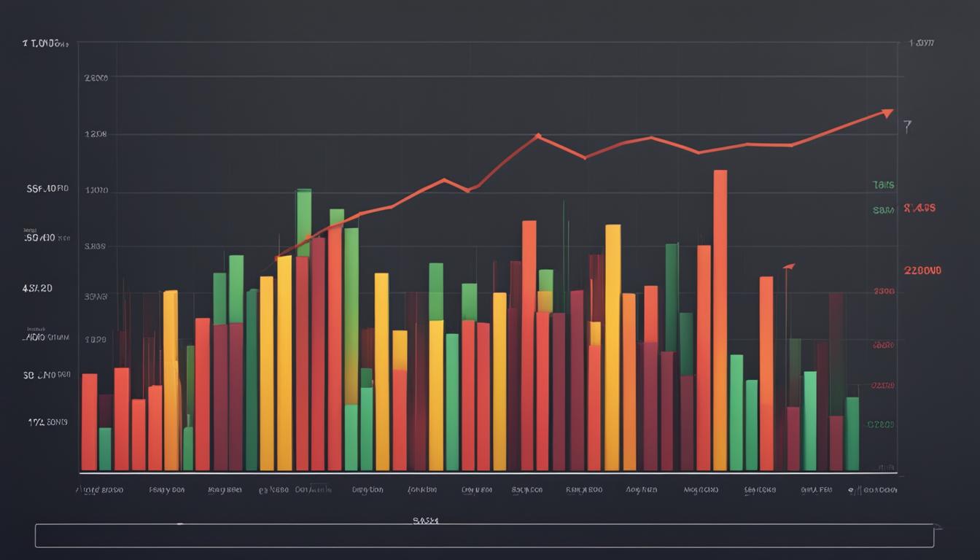Screen dimensions: 980x560
Task: Select the tallest orange-red bar in the chart
Action: pos(720,320)
